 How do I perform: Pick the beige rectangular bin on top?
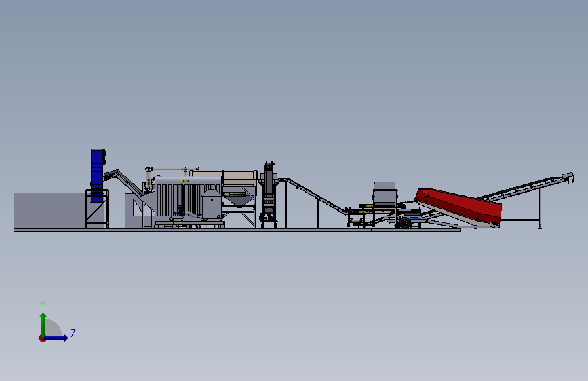point(224,178)
